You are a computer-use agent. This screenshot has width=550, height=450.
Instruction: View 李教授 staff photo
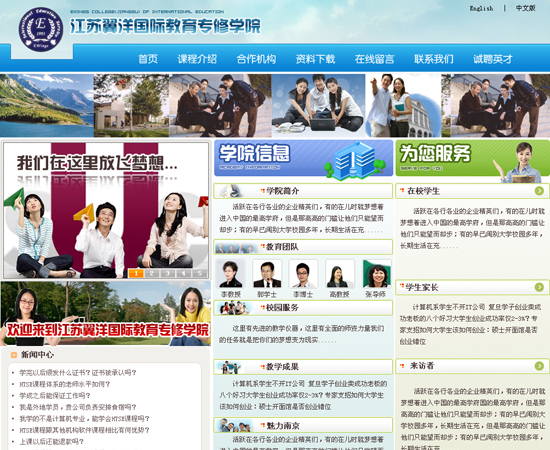230,274
